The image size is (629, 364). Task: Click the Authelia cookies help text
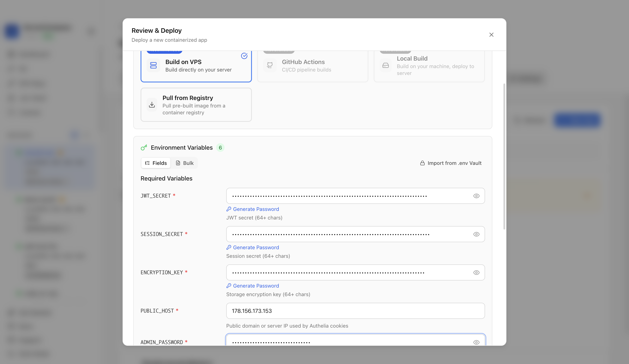[x=287, y=326]
